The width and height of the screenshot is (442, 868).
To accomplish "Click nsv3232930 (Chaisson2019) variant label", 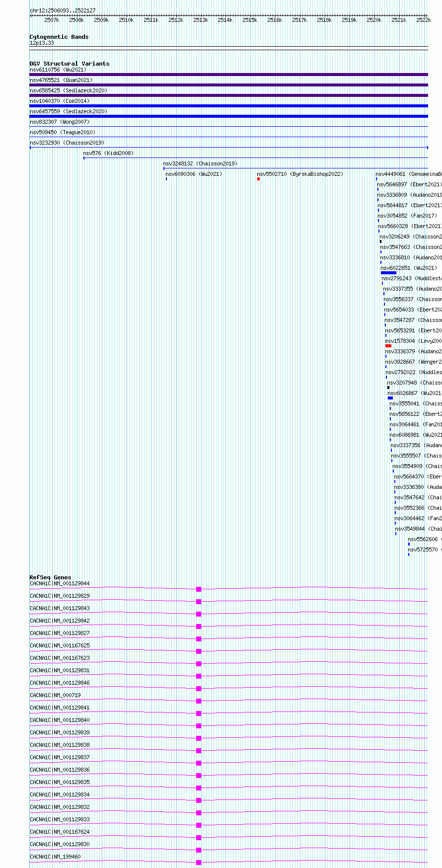I will pyautogui.click(x=67, y=143).
